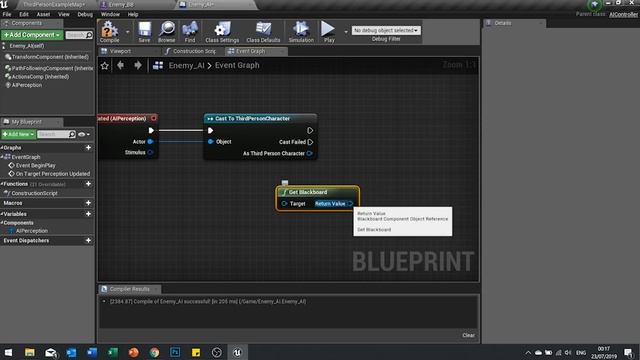Open the File menu
Image resolution: width=640 pixels, height=360 pixels.
click(x=7, y=14)
